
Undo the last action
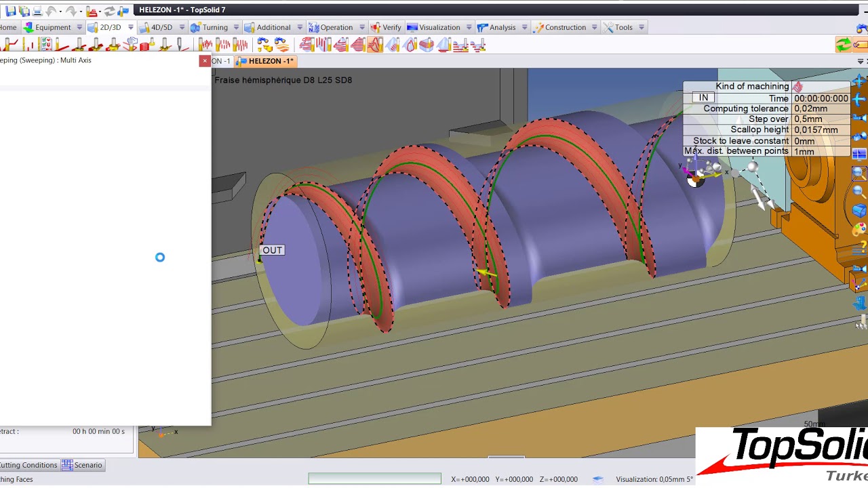[51, 10]
